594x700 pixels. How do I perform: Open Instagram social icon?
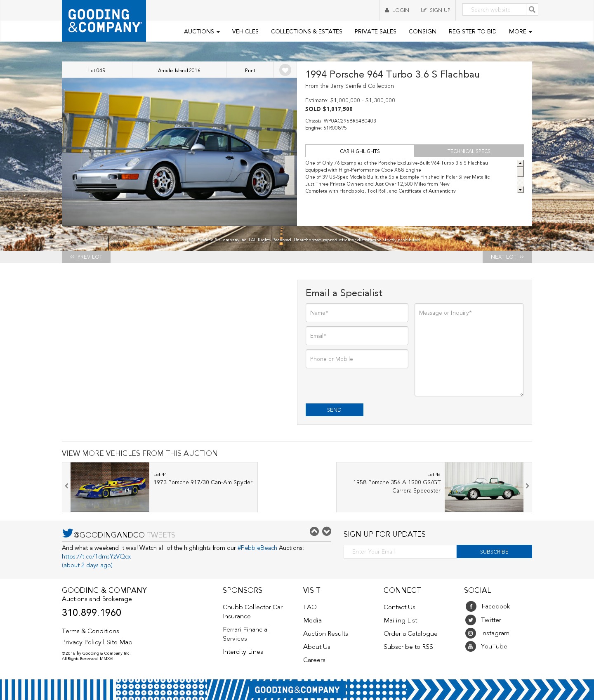pos(471,633)
